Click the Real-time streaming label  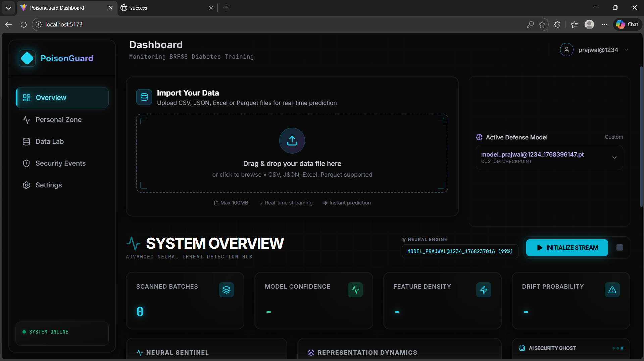coord(286,203)
